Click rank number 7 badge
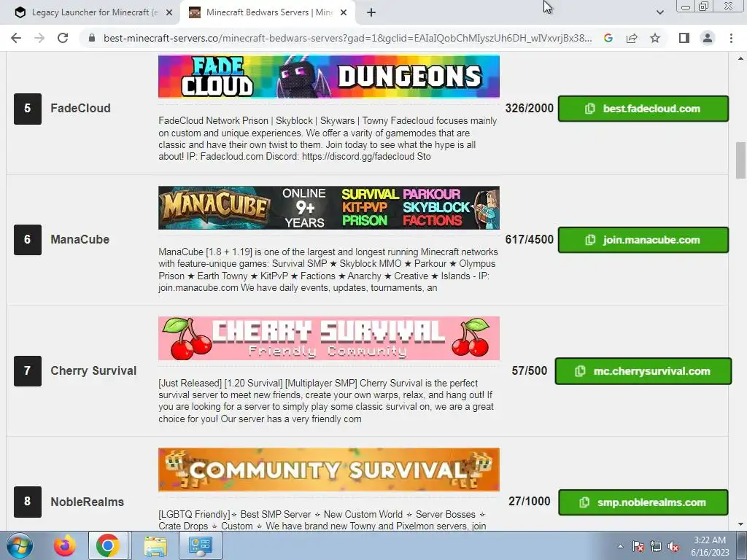The width and height of the screenshot is (747, 560). (x=28, y=371)
